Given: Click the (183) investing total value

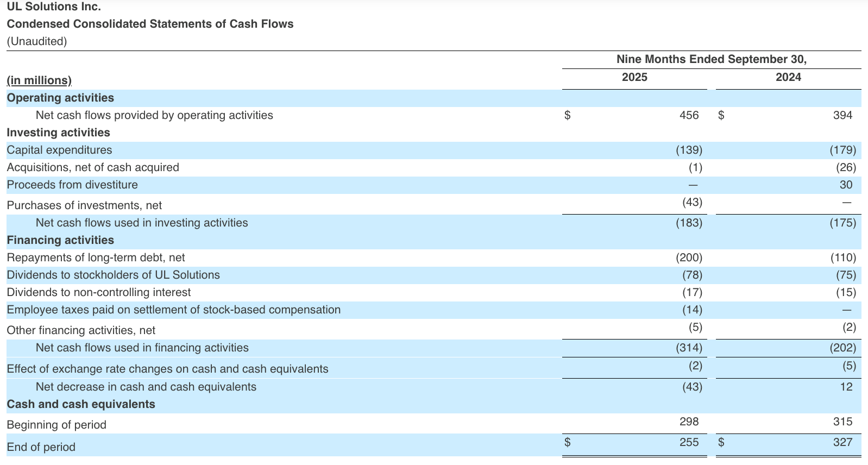Looking at the screenshot, I should (x=689, y=223).
